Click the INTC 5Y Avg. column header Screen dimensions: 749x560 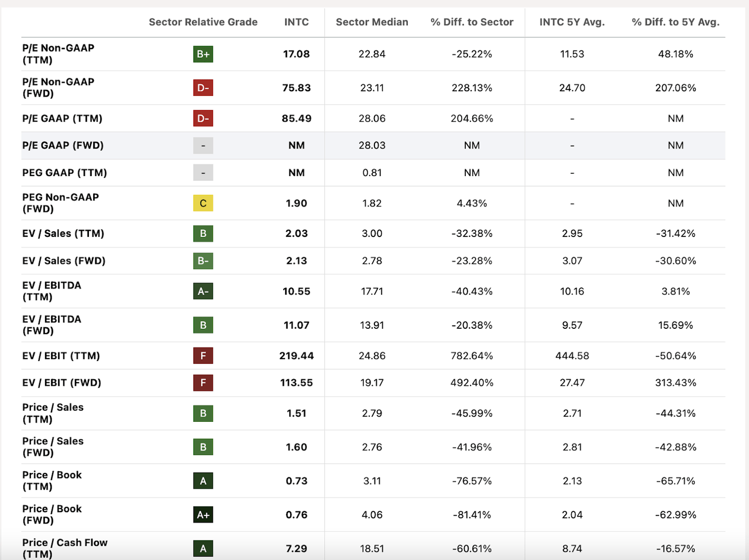click(572, 22)
